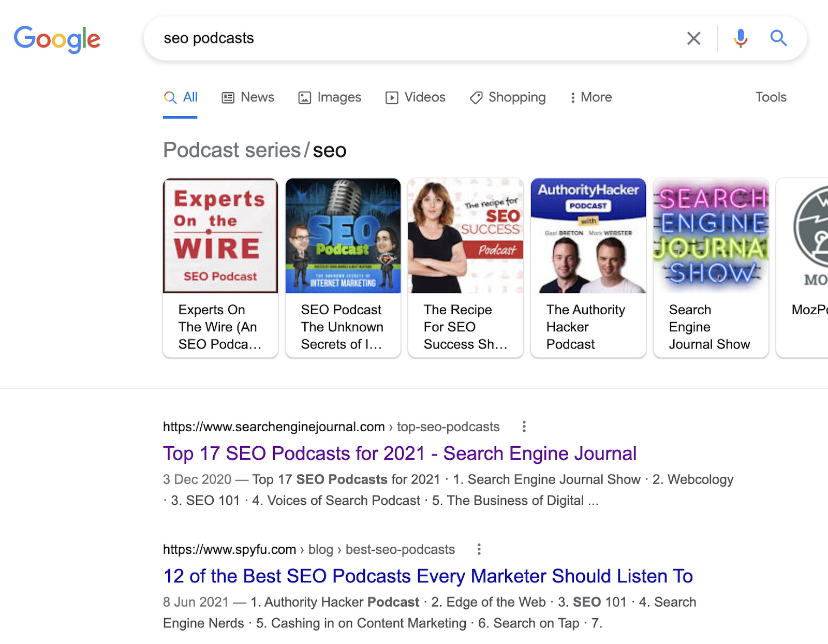Click the Google logo
Viewport: 828px width, 644px height.
coord(57,39)
